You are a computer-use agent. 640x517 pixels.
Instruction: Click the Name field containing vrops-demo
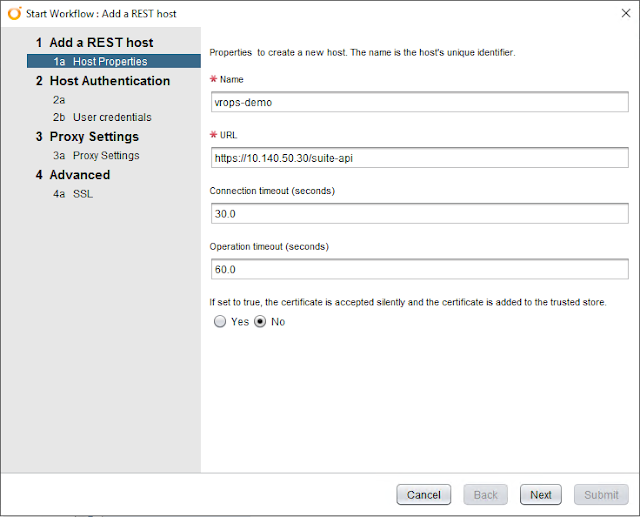tap(418, 101)
